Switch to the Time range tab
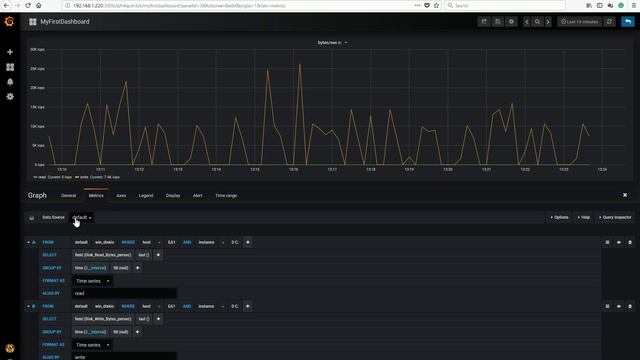 coord(226,196)
